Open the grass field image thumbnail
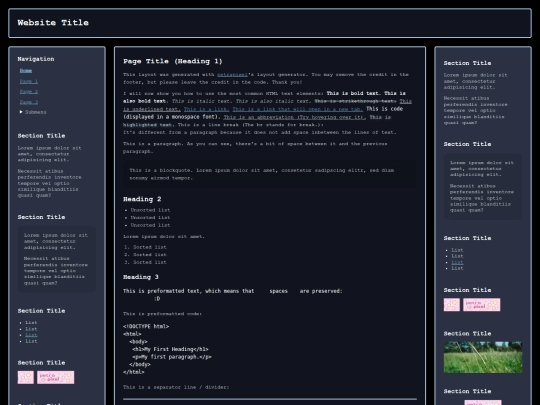540x405 pixels. tap(483, 357)
